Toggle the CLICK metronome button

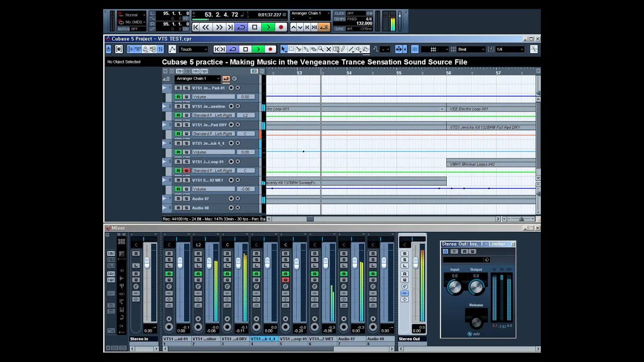pos(339,13)
